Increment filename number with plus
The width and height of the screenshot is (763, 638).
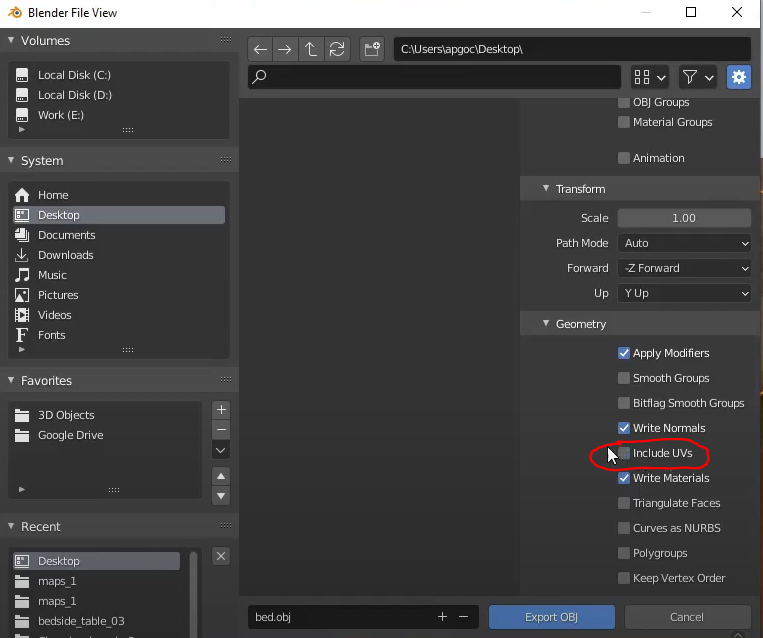click(442, 617)
